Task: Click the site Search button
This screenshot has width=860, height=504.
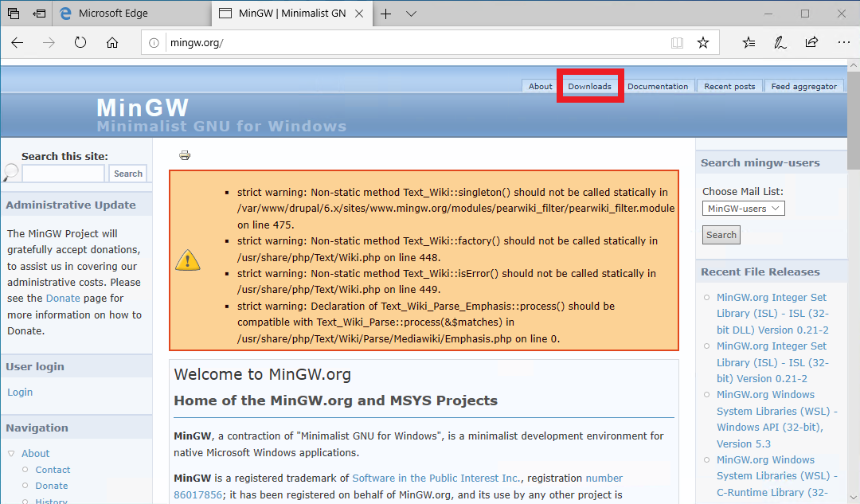Action: [x=127, y=174]
